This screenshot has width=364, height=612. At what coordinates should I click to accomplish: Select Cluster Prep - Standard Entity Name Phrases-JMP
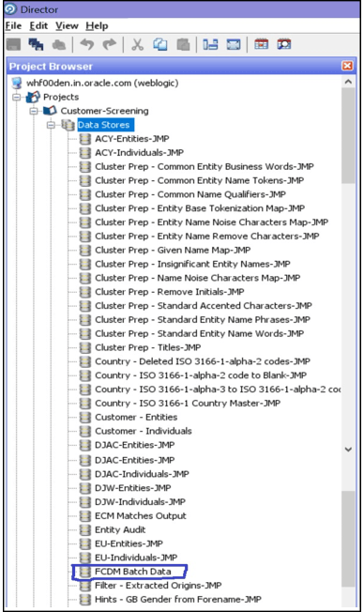tap(203, 320)
